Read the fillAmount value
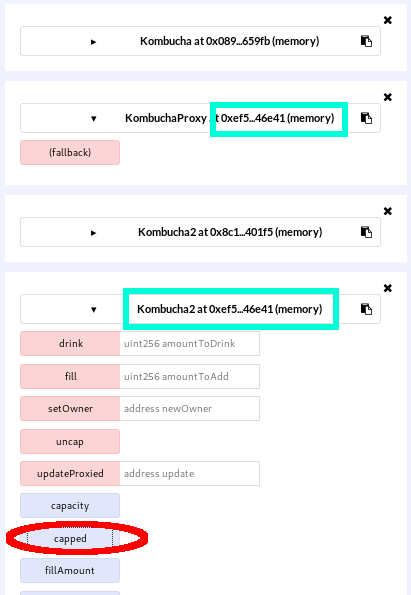411x595 pixels. [x=70, y=570]
